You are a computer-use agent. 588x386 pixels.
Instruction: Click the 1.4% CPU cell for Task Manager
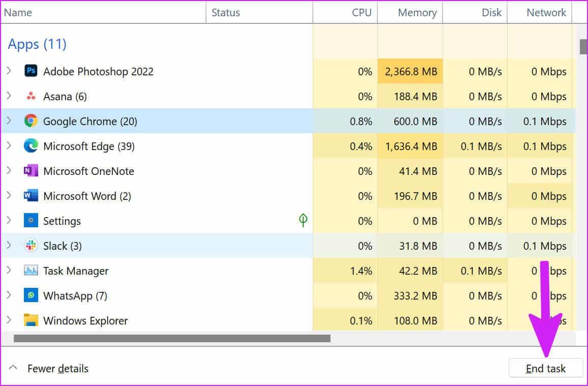coord(345,271)
